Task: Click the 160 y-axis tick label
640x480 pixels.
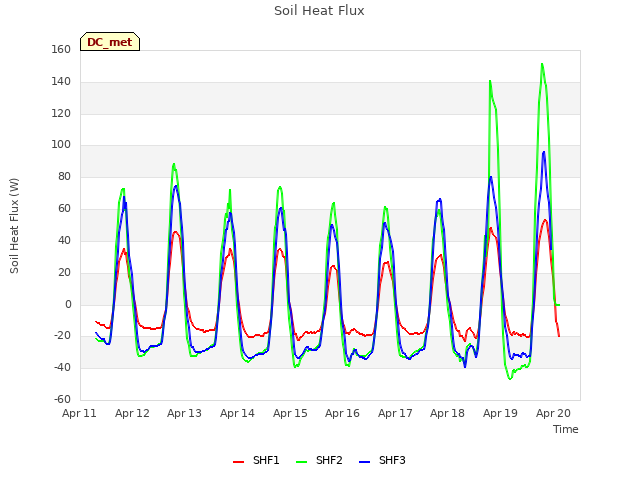Action: [x=61, y=50]
